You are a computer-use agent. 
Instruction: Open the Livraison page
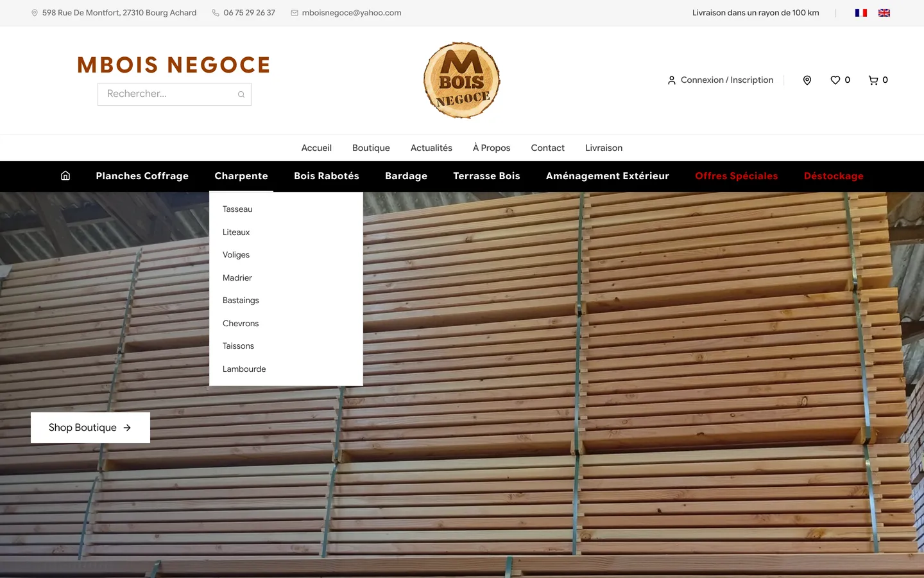click(604, 148)
